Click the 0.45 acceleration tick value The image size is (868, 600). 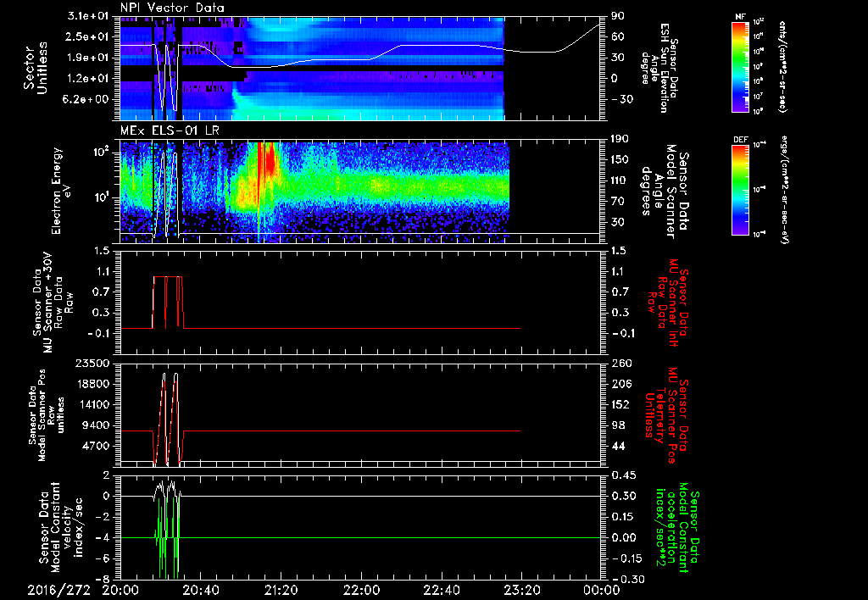[x=623, y=476]
